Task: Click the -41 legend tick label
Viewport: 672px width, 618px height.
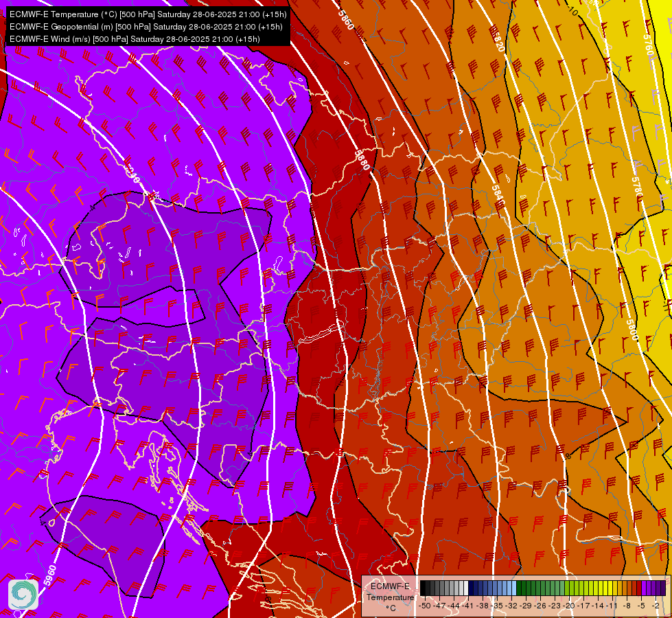Action: click(x=468, y=606)
